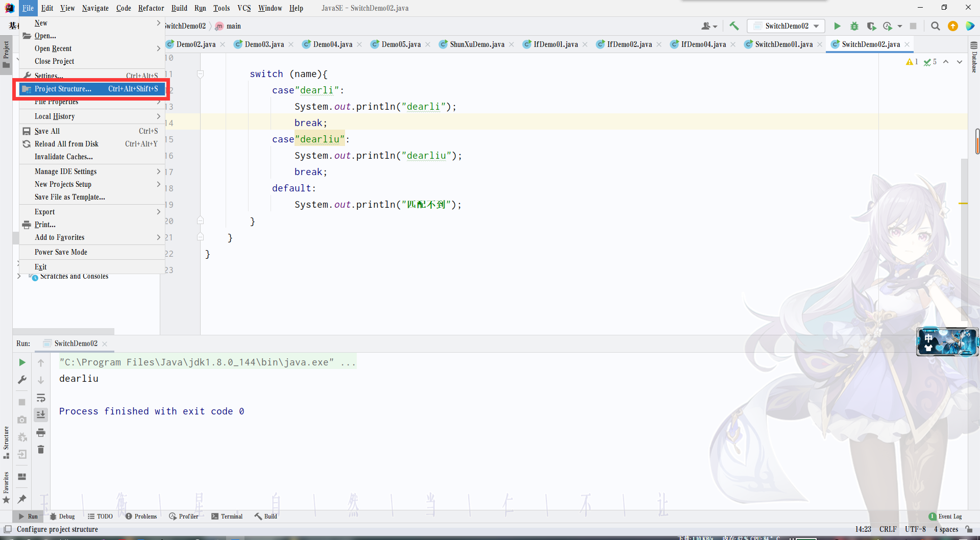Open Search Everywhere magnifier icon
The height and width of the screenshot is (540, 980).
click(935, 26)
